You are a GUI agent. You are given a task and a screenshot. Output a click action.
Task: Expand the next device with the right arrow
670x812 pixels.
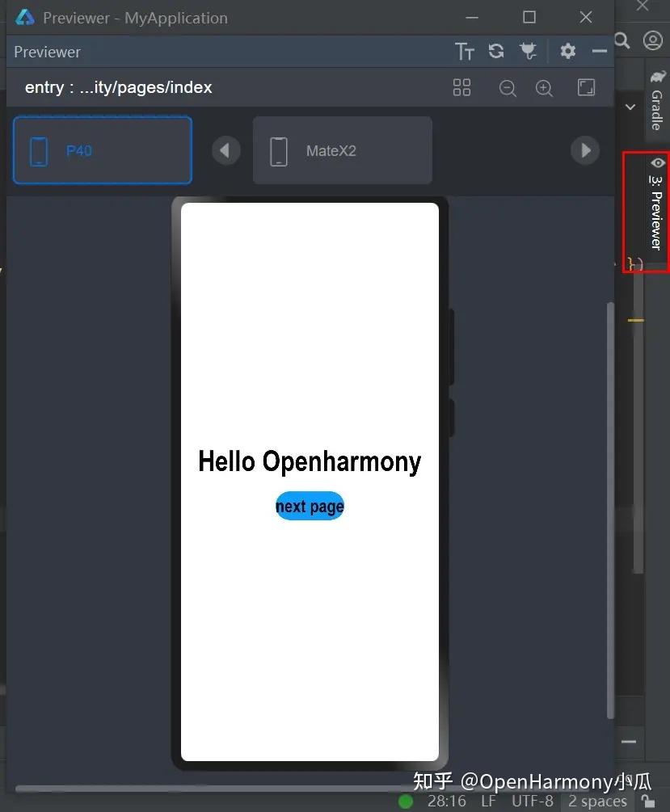point(584,150)
